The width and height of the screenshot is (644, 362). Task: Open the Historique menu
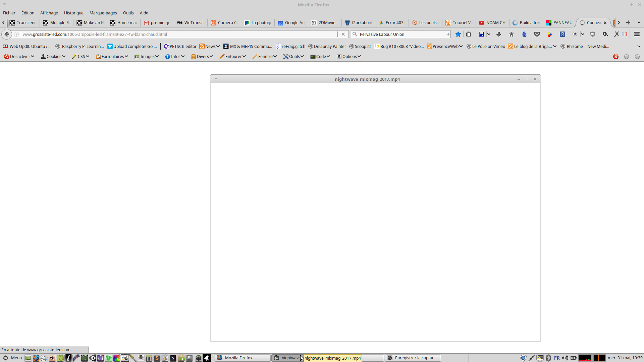coord(73,13)
